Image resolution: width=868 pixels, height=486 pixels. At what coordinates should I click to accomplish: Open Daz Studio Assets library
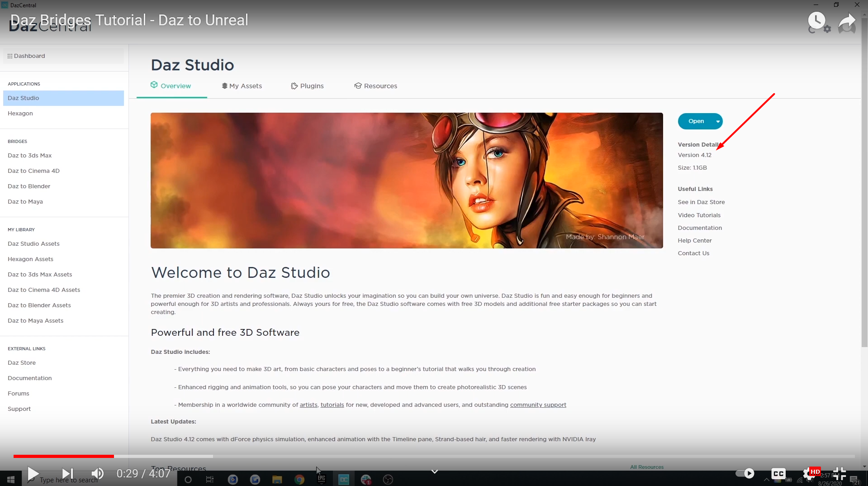33,244
